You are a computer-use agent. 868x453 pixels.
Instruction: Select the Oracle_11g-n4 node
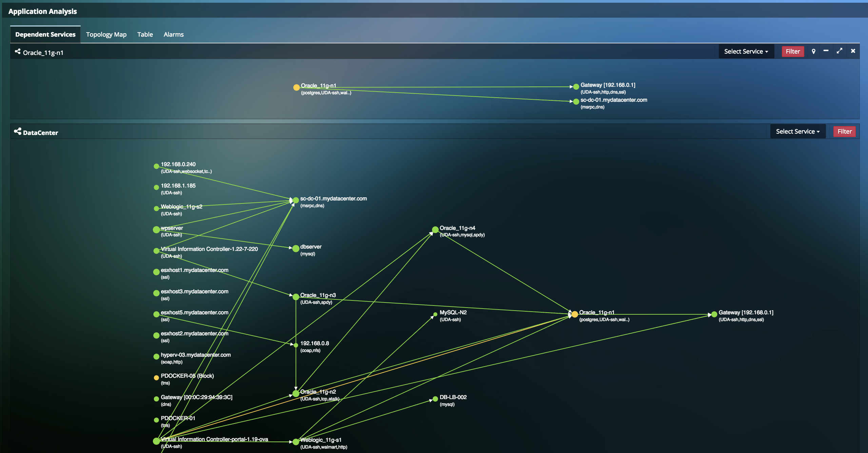[x=435, y=230]
